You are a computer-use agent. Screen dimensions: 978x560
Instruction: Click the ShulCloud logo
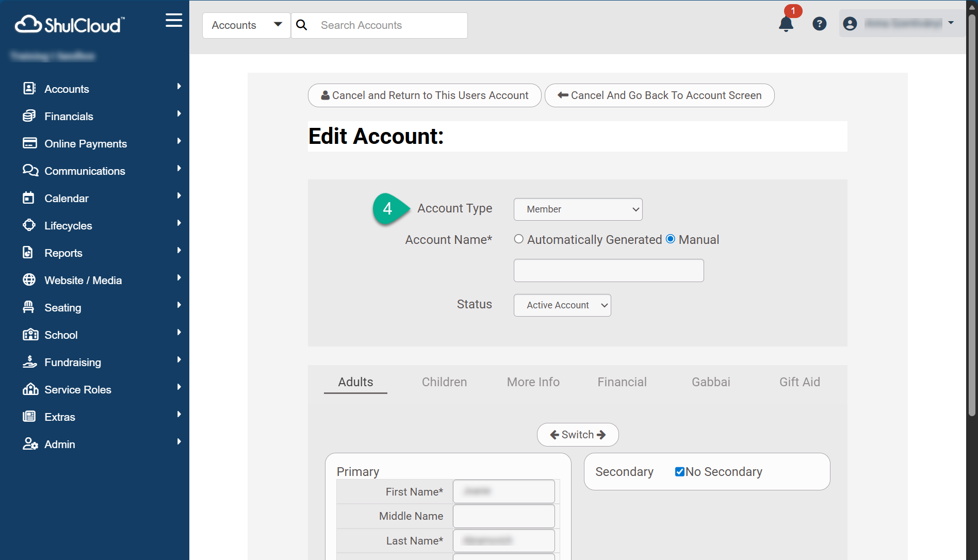tap(70, 24)
